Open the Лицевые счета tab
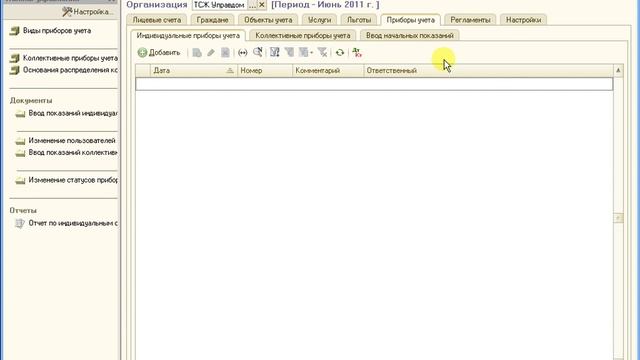 coord(157,20)
